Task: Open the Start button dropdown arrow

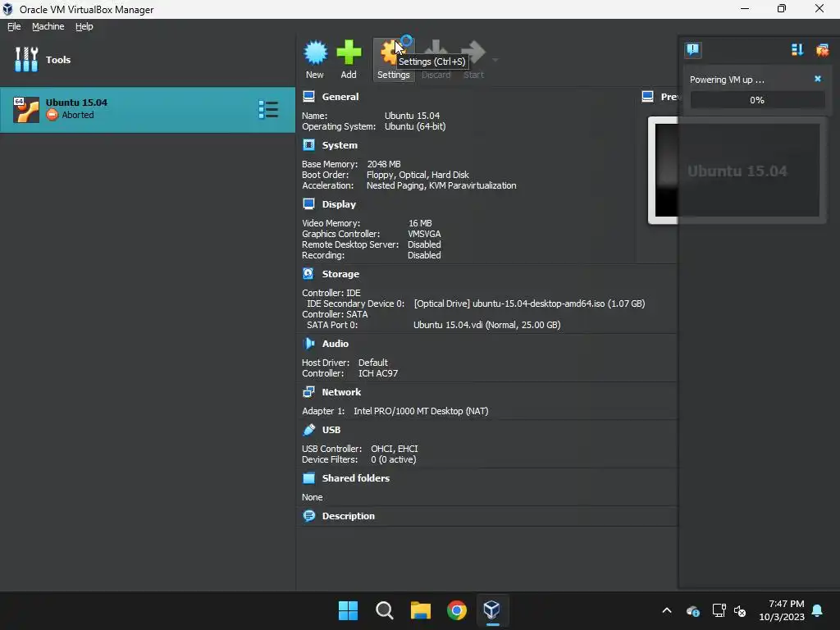Action: pos(495,60)
